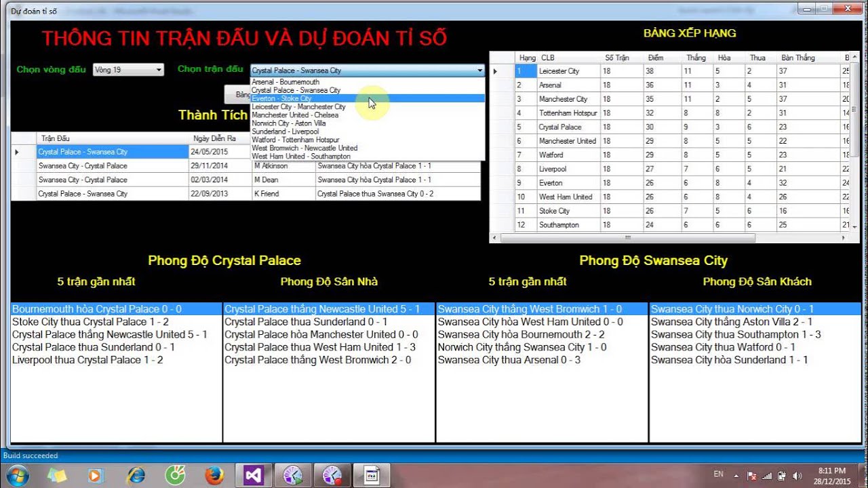Click the EN language indicator in tray
868x488 pixels.
click(x=718, y=474)
